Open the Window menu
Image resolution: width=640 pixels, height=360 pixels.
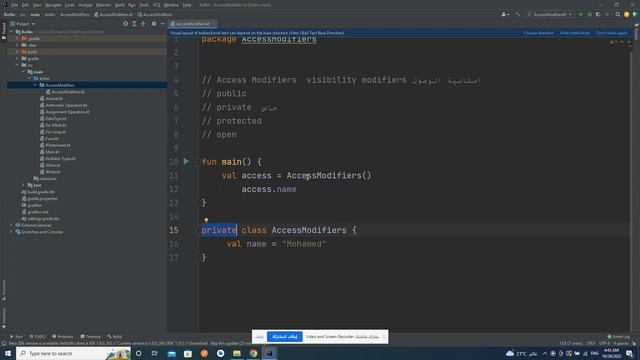pyautogui.click(x=171, y=5)
